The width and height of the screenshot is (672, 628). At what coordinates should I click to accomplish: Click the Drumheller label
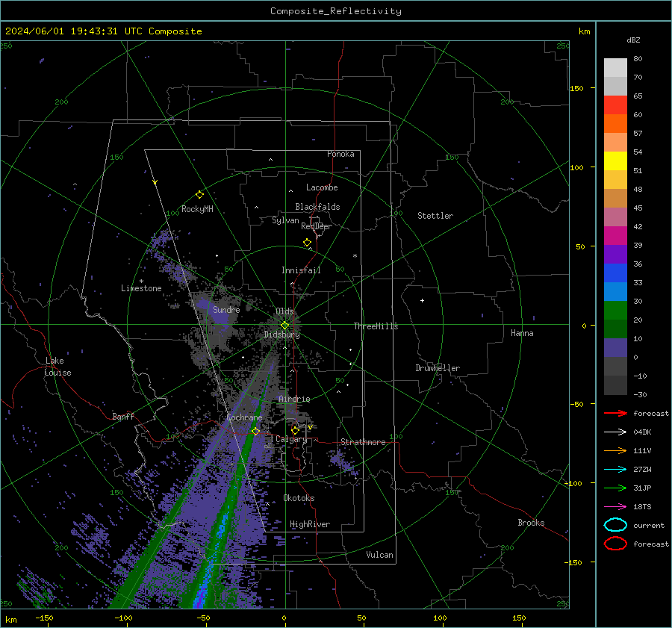tap(438, 368)
